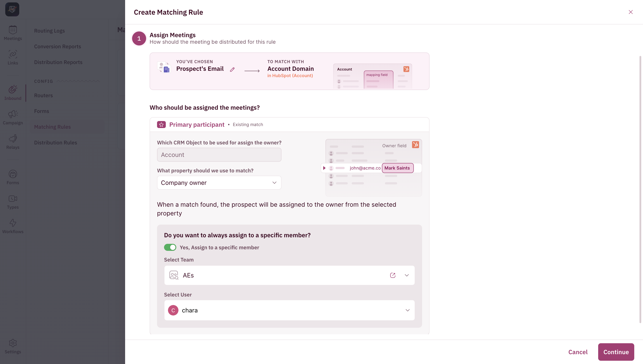This screenshot has width=643, height=364.
Task: Click the Account CRM object field
Action: (x=219, y=155)
